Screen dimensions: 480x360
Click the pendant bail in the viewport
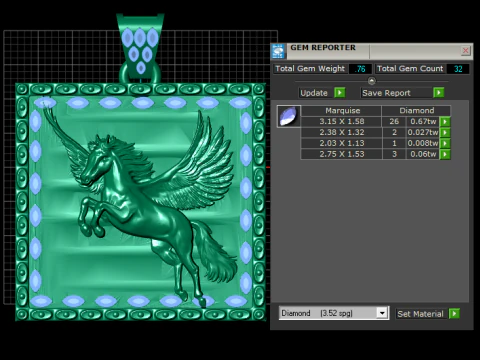tap(140, 47)
